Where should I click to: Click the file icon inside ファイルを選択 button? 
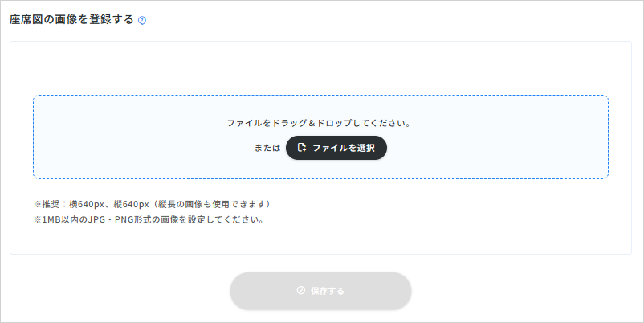click(x=302, y=148)
